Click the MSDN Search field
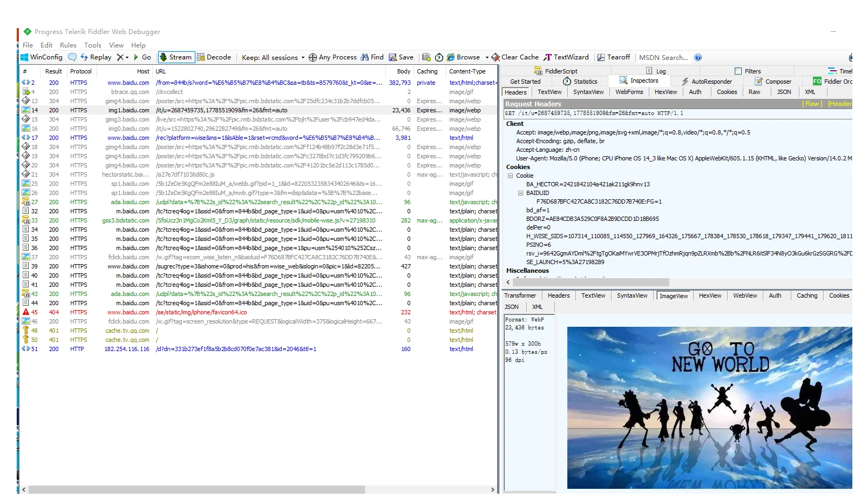Image resolution: width=868 pixels, height=498 pixels. click(663, 57)
